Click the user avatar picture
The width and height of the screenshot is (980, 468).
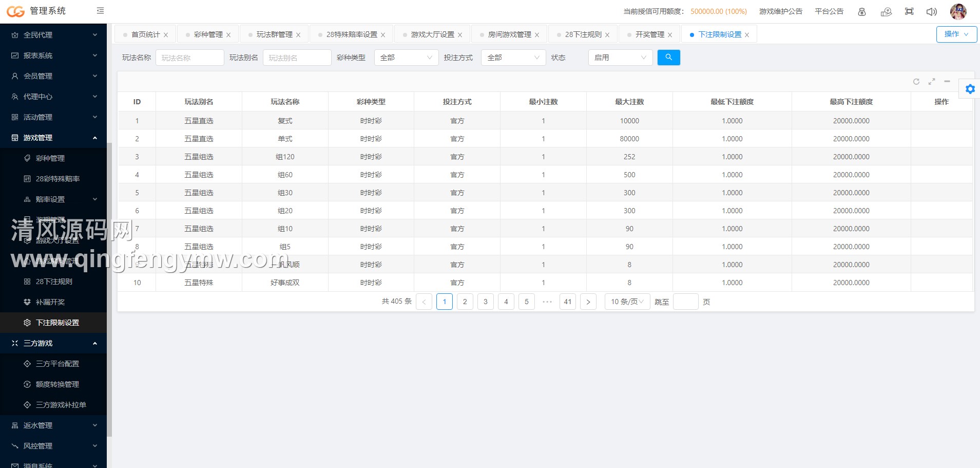point(958,11)
